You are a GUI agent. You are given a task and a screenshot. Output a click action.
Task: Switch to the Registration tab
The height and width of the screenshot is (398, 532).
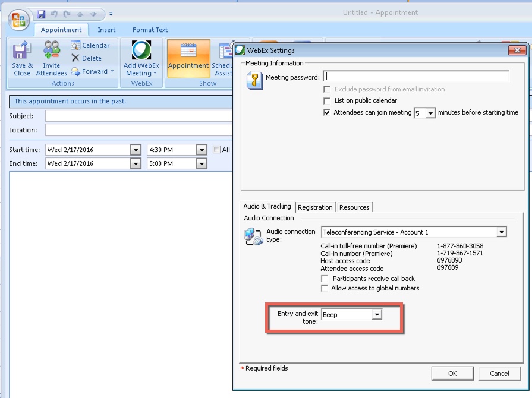pyautogui.click(x=315, y=207)
